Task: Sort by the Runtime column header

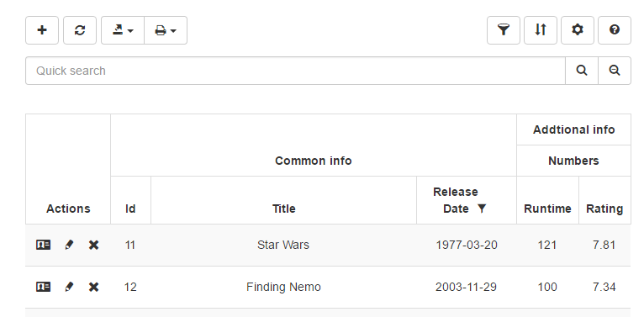Action: pos(547,209)
